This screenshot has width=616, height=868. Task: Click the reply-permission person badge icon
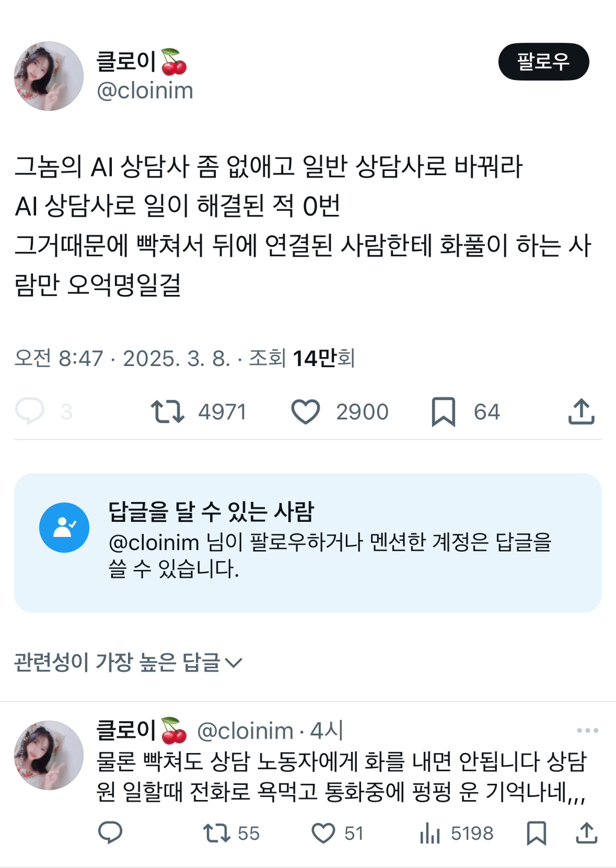[64, 527]
